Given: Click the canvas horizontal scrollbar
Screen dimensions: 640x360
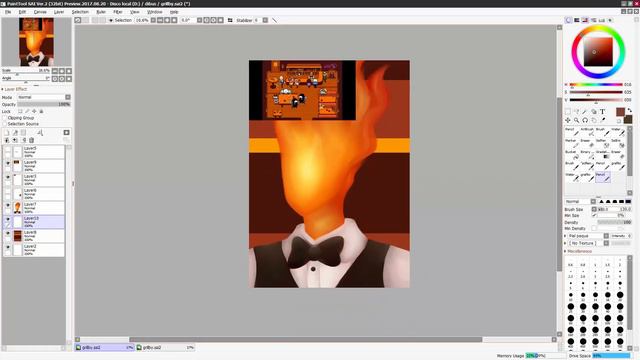Looking at the screenshot, I should (x=305, y=340).
